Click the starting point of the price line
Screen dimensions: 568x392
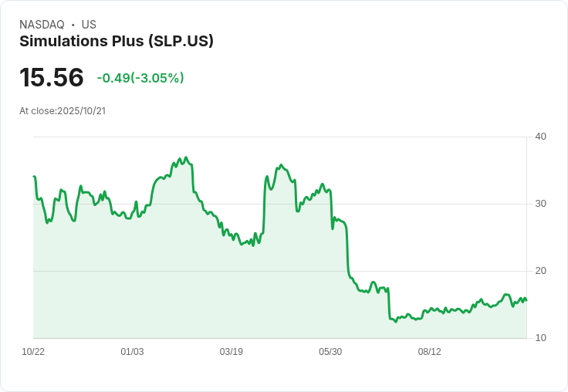34,177
